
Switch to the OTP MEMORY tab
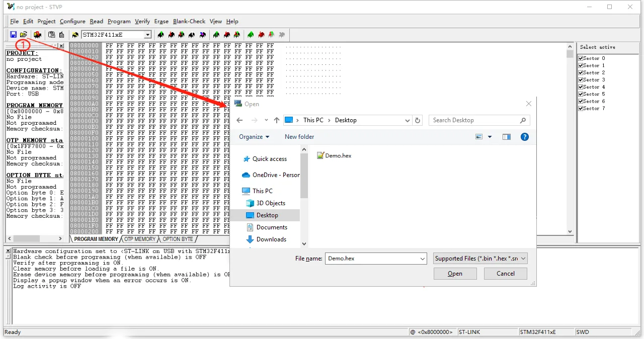click(140, 239)
